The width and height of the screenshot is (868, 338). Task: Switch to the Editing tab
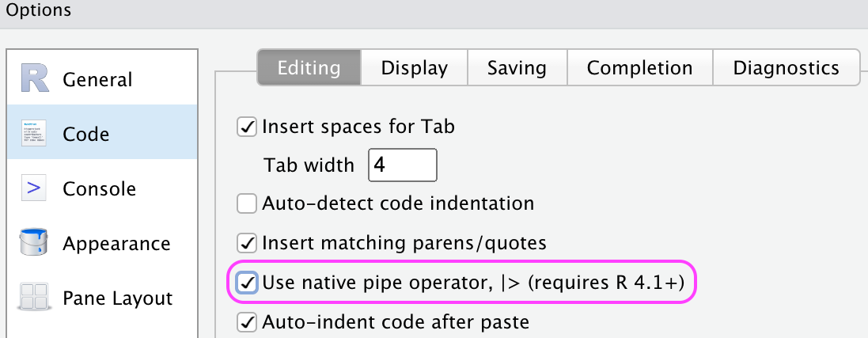tap(309, 68)
